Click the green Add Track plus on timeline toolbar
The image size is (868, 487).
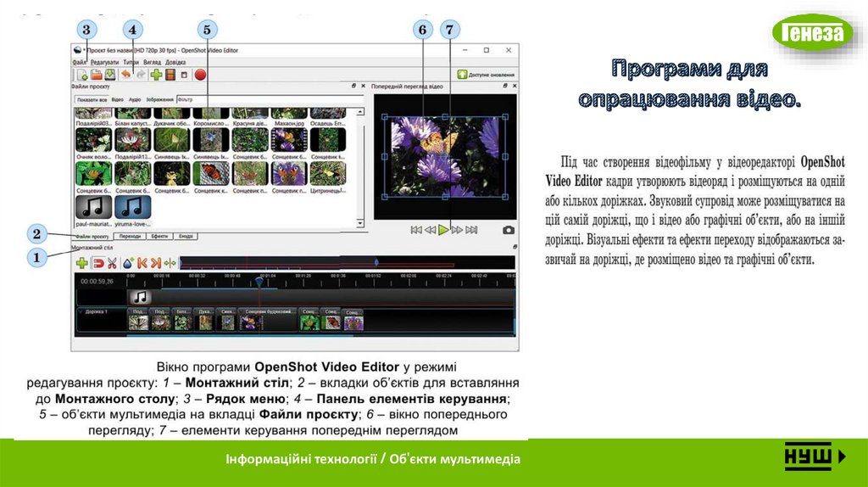point(82,263)
